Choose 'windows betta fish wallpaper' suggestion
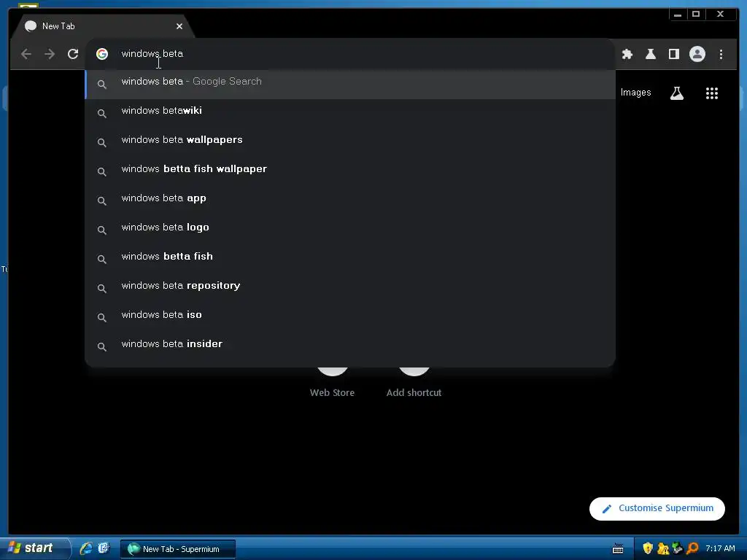The width and height of the screenshot is (747, 560). (350, 171)
